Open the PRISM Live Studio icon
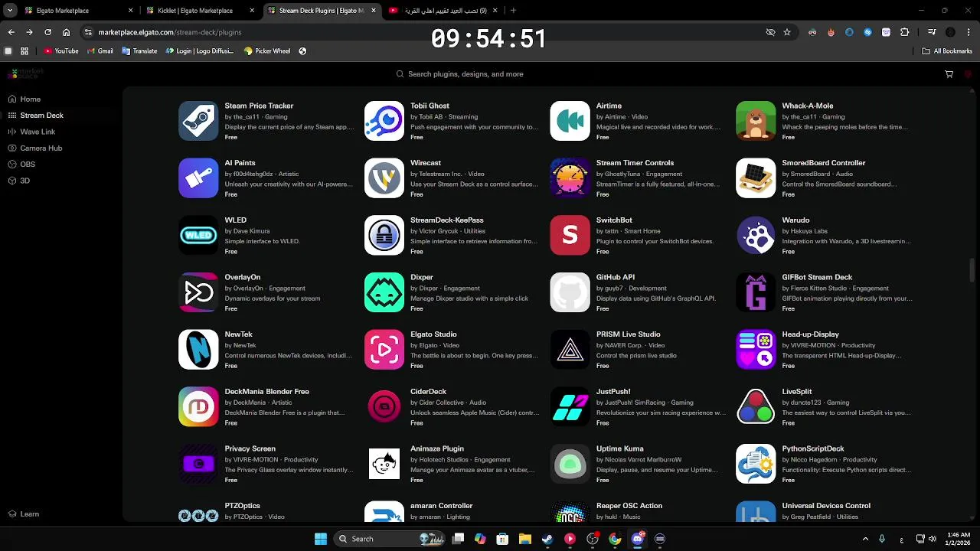 tap(570, 350)
